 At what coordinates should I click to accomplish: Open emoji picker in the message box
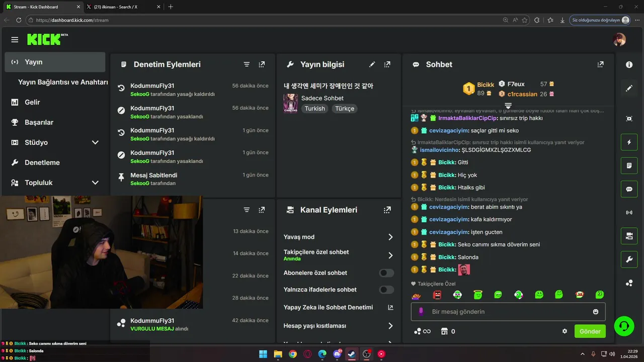596,312
